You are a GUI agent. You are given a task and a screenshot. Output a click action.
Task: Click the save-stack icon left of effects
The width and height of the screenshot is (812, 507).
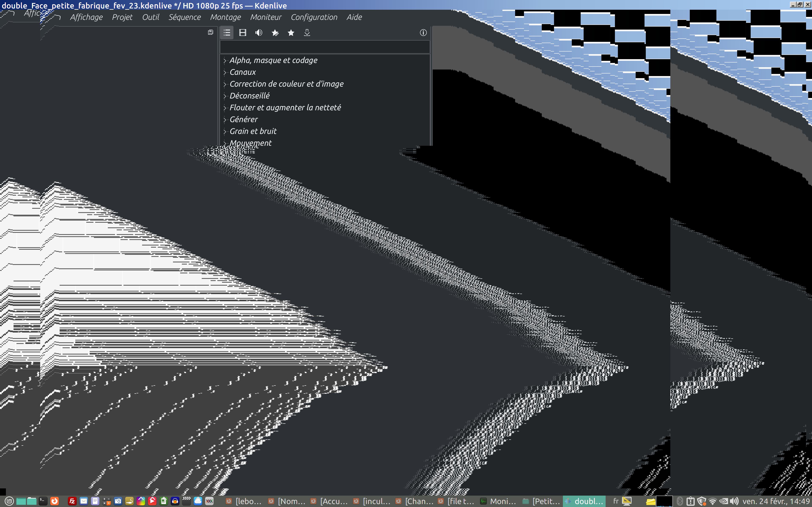[210, 32]
